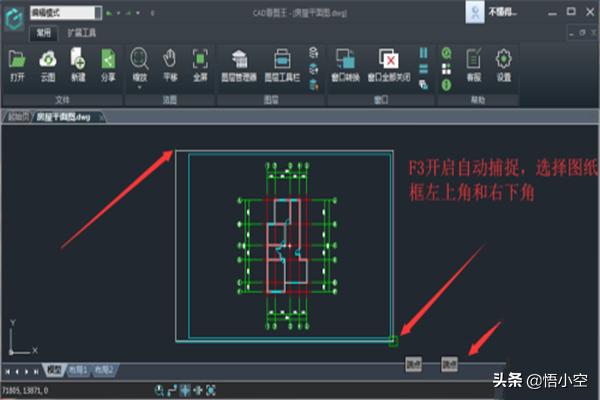Image resolution: width=600 pixels, height=400 pixels.
Task: Click the arrow button of the 编辑模式 box
Action: click(98, 13)
